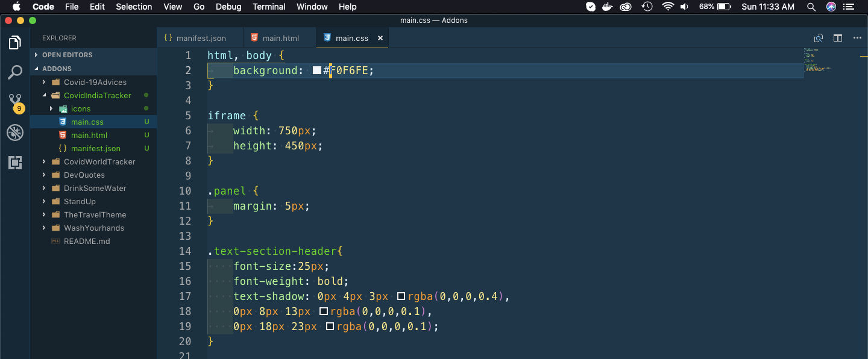Open the Terminal menu

point(269,7)
